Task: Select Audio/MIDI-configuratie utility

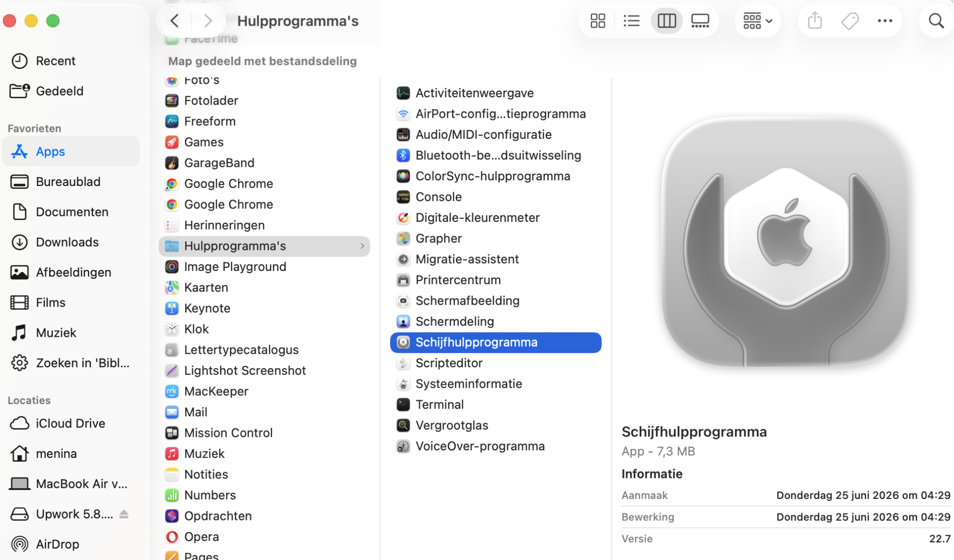Action: (x=495, y=134)
